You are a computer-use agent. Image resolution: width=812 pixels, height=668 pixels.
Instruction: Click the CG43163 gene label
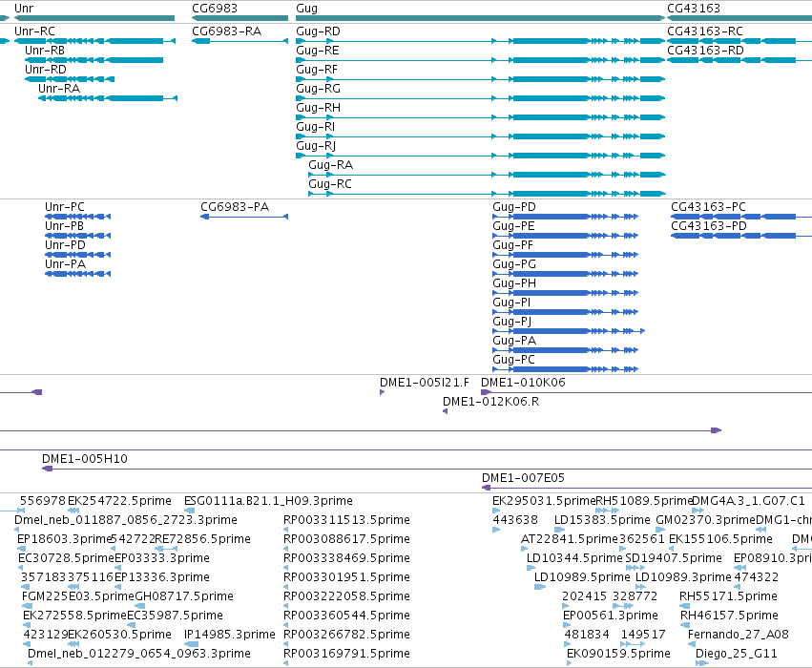[x=694, y=9]
